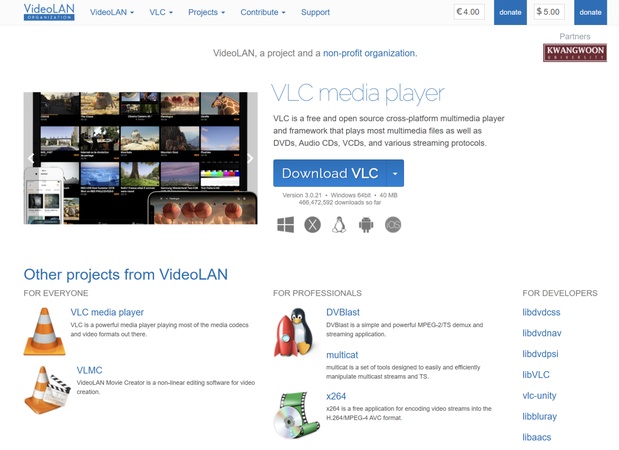Image resolution: width=619 pixels, height=450 pixels.
Task: Open the vlc-unity developer link
Action: 539,396
